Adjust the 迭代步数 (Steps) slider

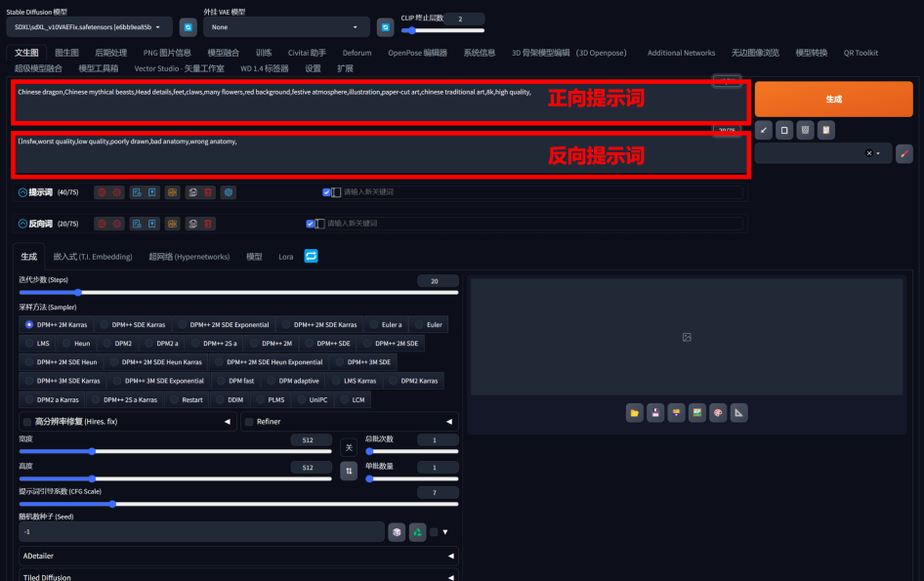pos(238,292)
